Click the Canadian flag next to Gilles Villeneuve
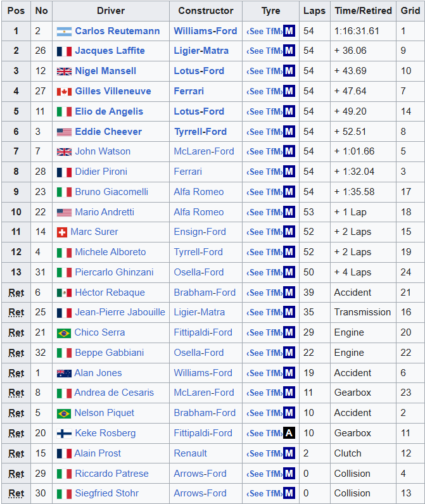Viewport: 425px width, 504px height. coord(64,92)
